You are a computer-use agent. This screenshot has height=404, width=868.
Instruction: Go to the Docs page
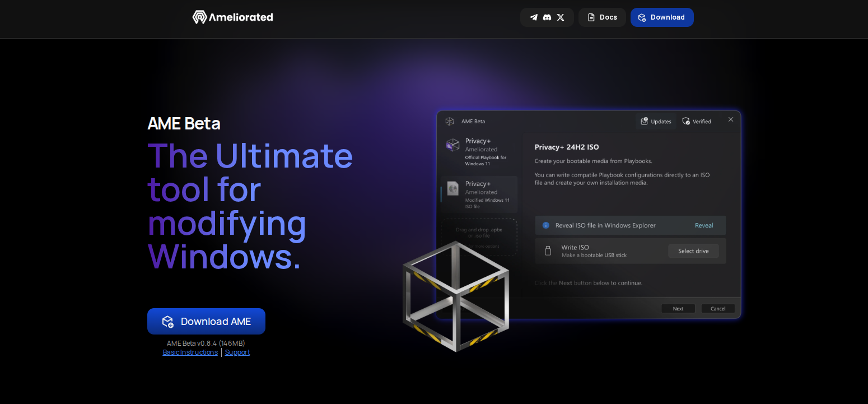(x=602, y=17)
